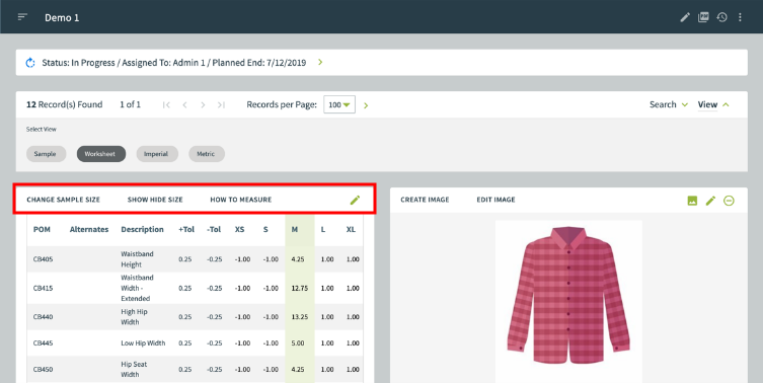The image size is (763, 383).
Task: Select the CB415 row code
Action: tap(43, 288)
